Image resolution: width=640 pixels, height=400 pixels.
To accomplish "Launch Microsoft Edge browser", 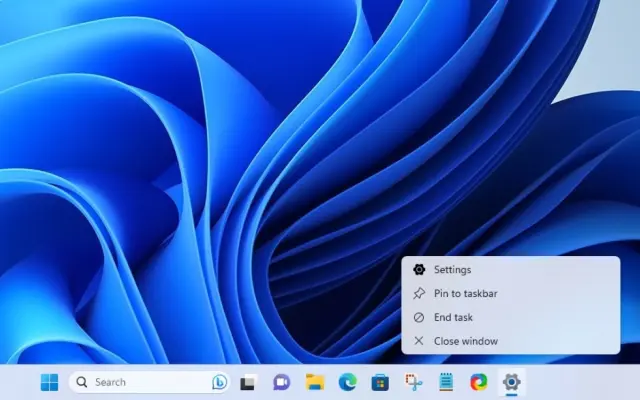I will (x=347, y=382).
